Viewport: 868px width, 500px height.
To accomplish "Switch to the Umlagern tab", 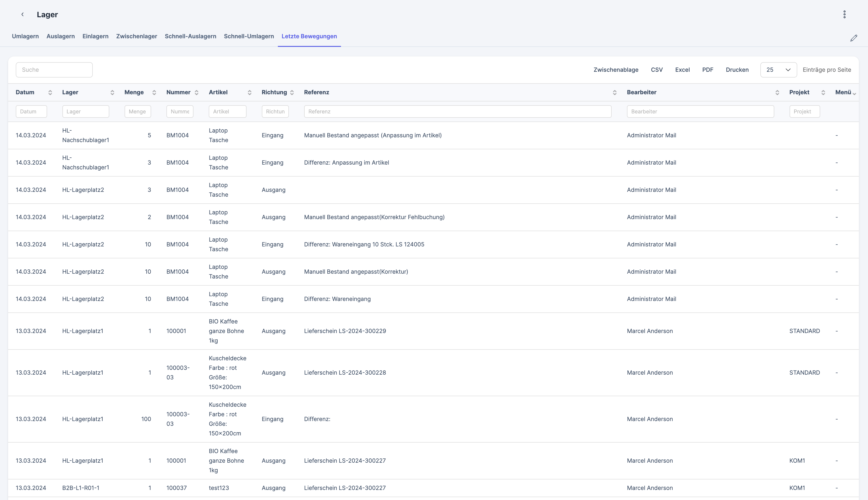I will [x=25, y=36].
